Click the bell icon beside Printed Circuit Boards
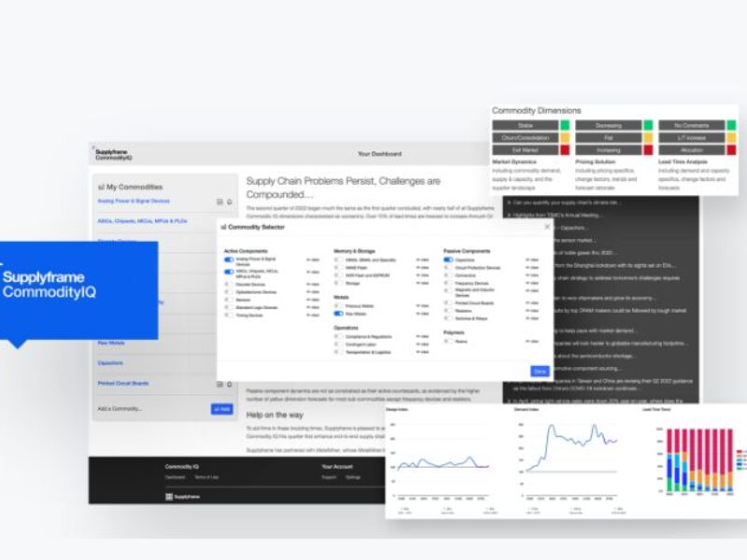 click(x=230, y=383)
